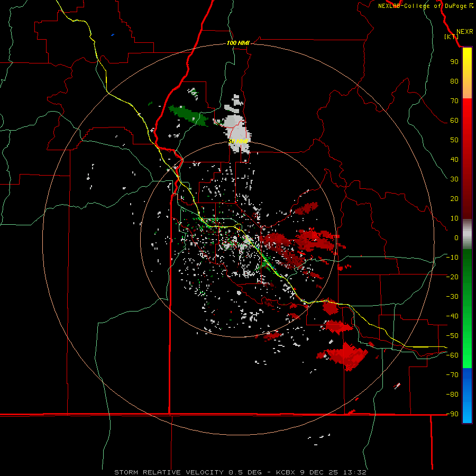
Task: Click the -40 value on the color scale
Action: tap(452, 316)
